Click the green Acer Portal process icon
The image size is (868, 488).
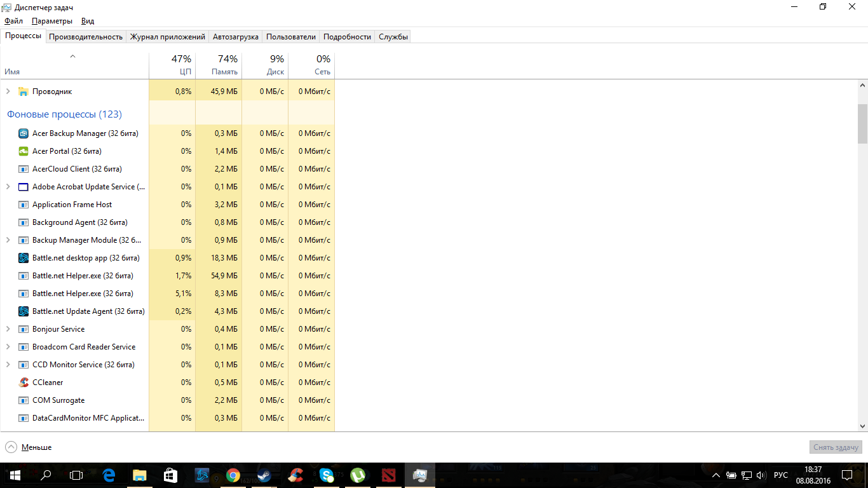coord(24,151)
